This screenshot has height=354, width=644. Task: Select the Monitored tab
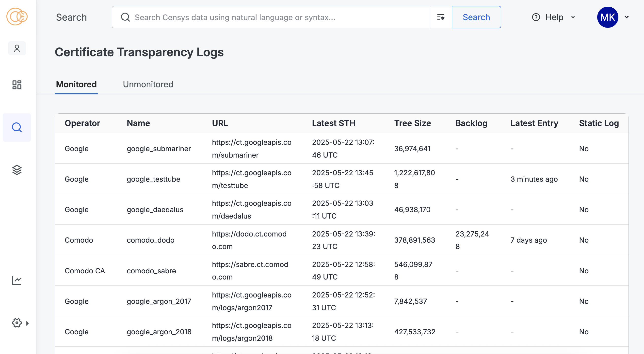[x=76, y=84]
